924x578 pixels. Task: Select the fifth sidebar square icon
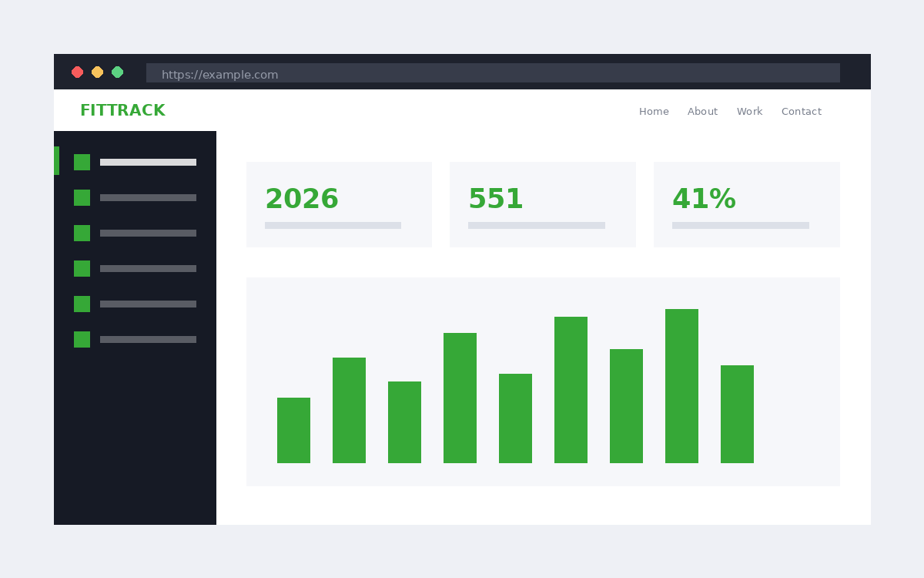point(82,304)
